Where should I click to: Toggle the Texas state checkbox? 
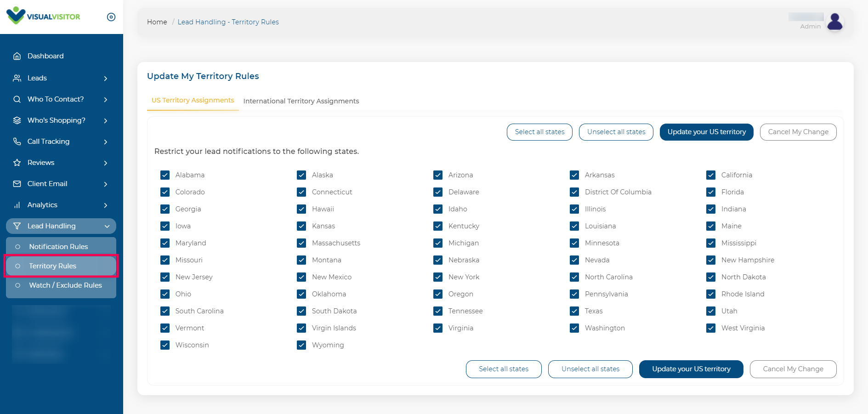click(574, 311)
